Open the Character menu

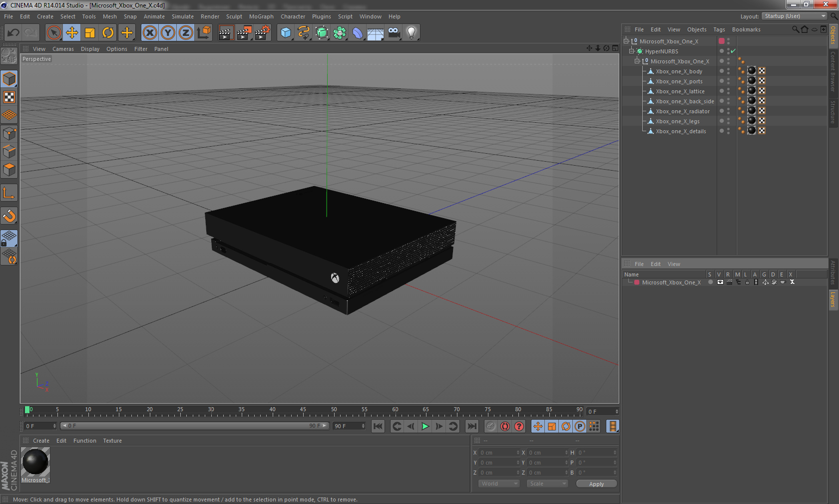click(293, 16)
